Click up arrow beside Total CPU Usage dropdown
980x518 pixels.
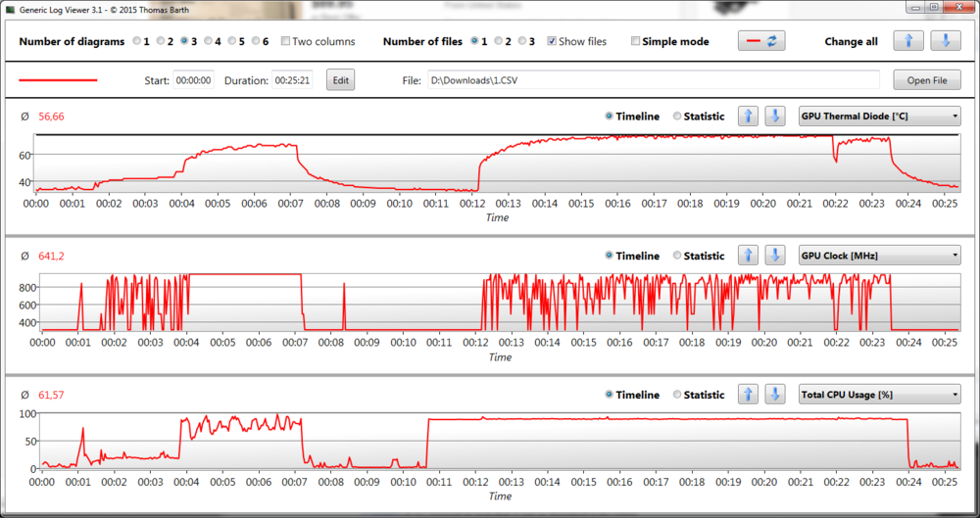748,395
